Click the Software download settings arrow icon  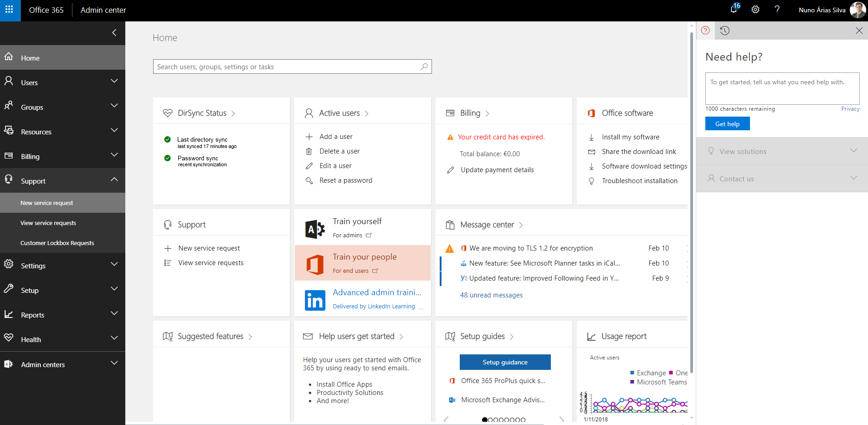[591, 166]
